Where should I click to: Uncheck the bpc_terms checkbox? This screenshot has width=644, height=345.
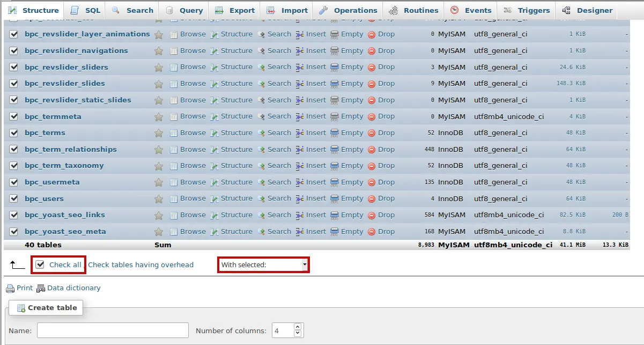pyautogui.click(x=14, y=133)
